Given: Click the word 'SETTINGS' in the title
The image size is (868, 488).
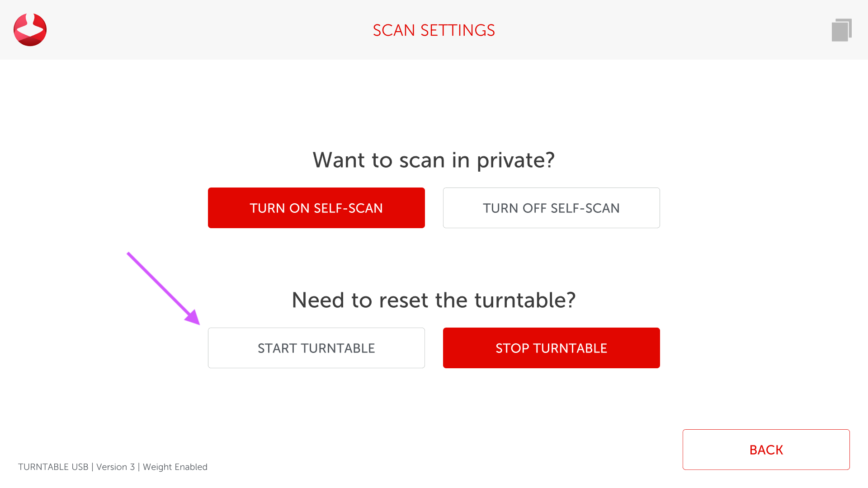Looking at the screenshot, I should pyautogui.click(x=458, y=30).
